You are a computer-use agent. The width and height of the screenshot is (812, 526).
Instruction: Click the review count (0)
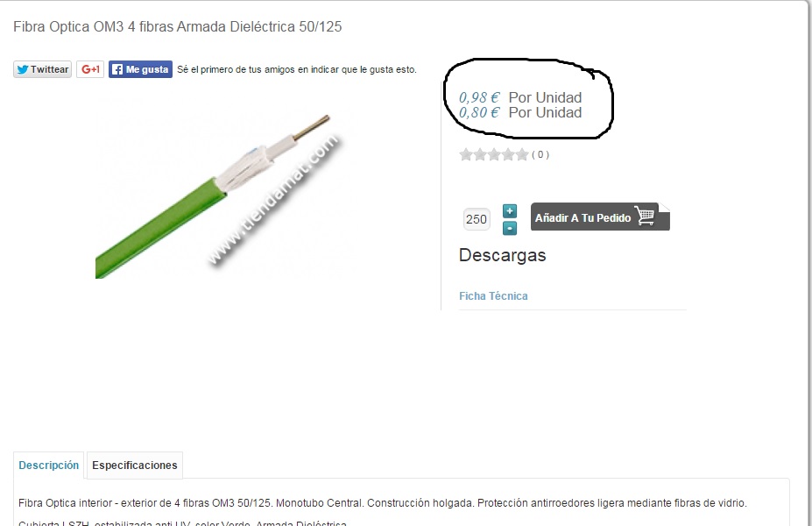point(540,154)
